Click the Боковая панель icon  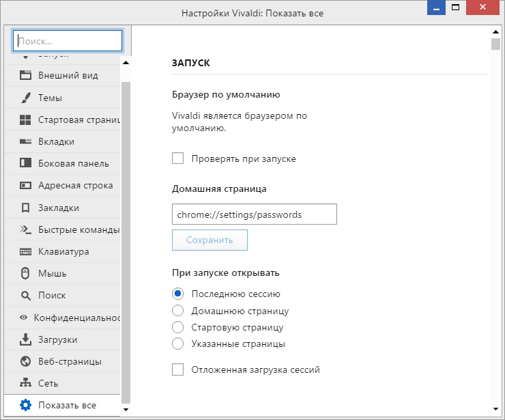pyautogui.click(x=25, y=163)
